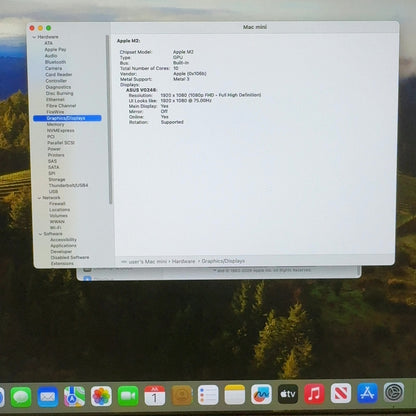Select the Camera sidebar entry
The image size is (416, 416).
tap(53, 68)
